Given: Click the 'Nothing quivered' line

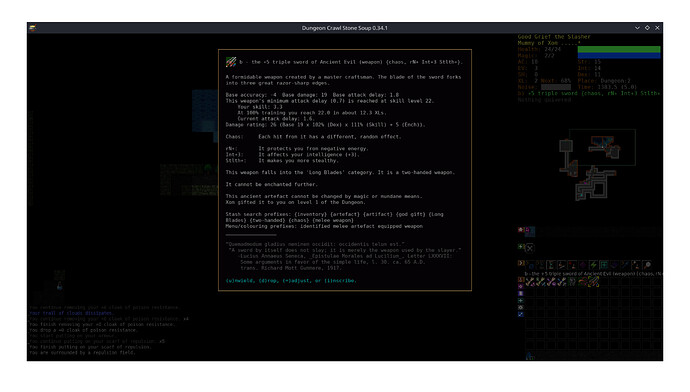Looking at the screenshot, I should (544, 100).
